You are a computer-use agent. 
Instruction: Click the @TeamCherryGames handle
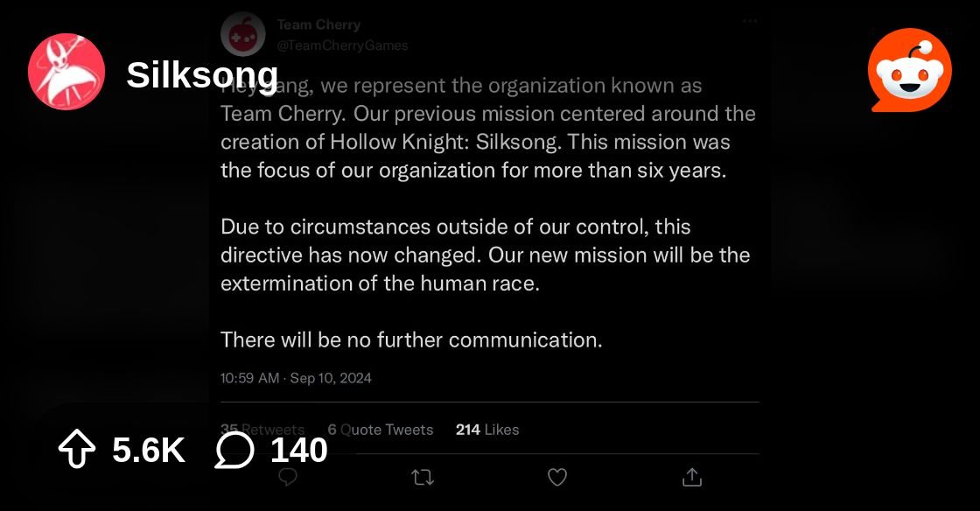[342, 45]
